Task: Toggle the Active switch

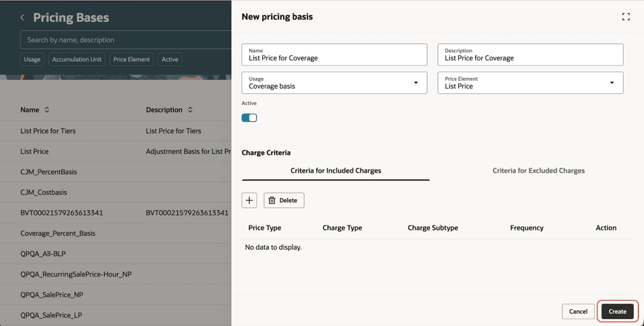Action: pos(249,118)
